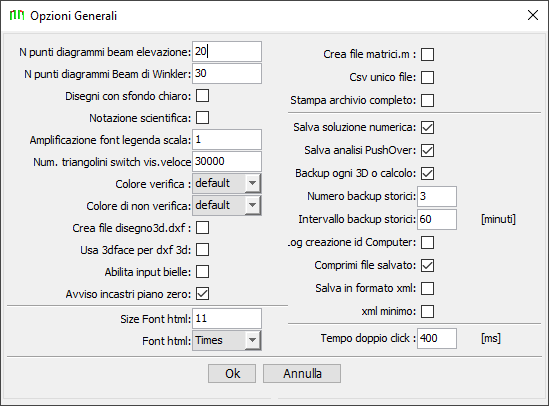This screenshot has height=406, width=549.
Task: Expand Colore di non verifica combo box
Action: point(227,205)
